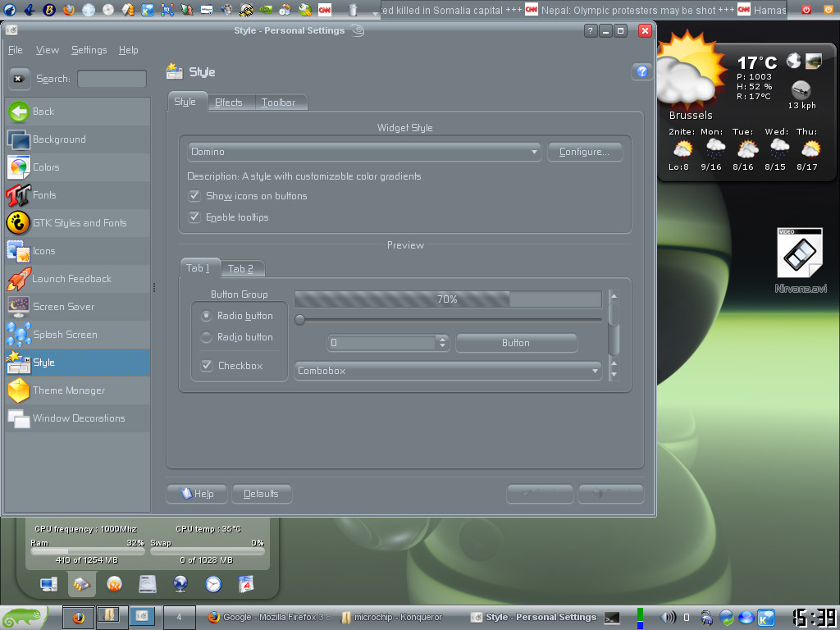Expand the top panel ticker arrow
Image resolution: width=840 pixels, height=630 pixels.
tap(375, 13)
